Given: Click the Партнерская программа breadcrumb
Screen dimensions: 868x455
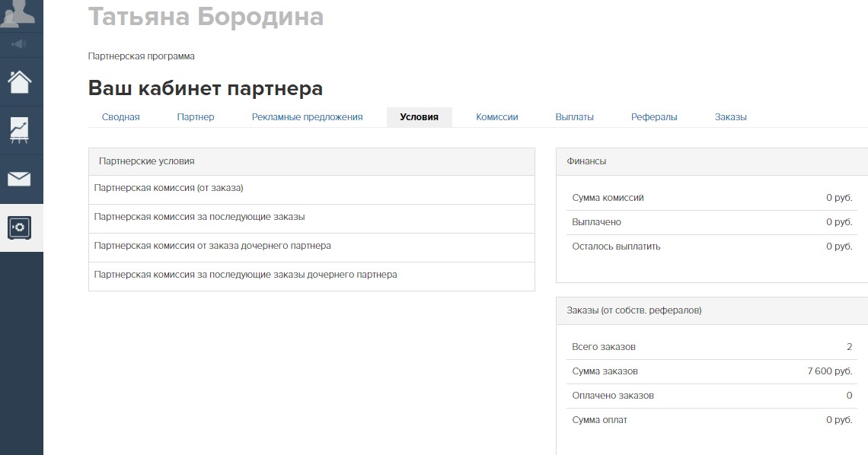Looking at the screenshot, I should tap(141, 56).
